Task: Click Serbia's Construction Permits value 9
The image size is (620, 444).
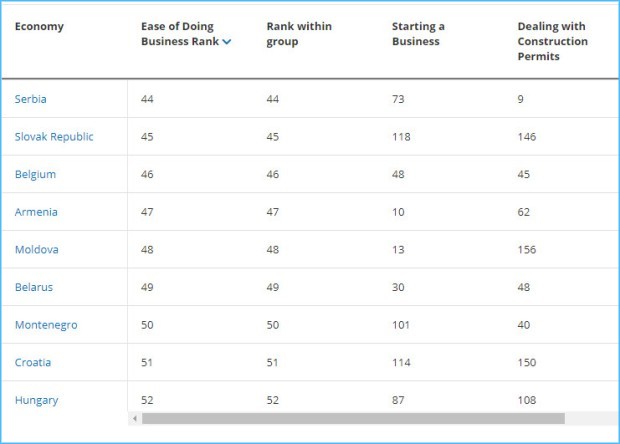Action: pyautogui.click(x=521, y=99)
